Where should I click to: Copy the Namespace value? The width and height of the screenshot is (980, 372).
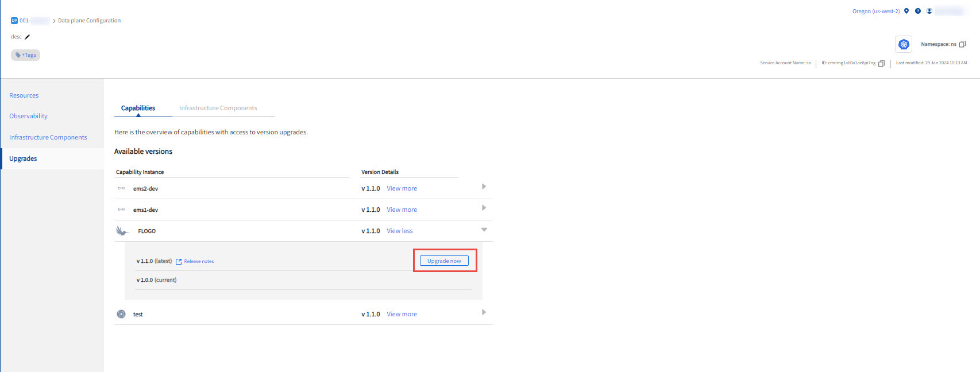962,44
